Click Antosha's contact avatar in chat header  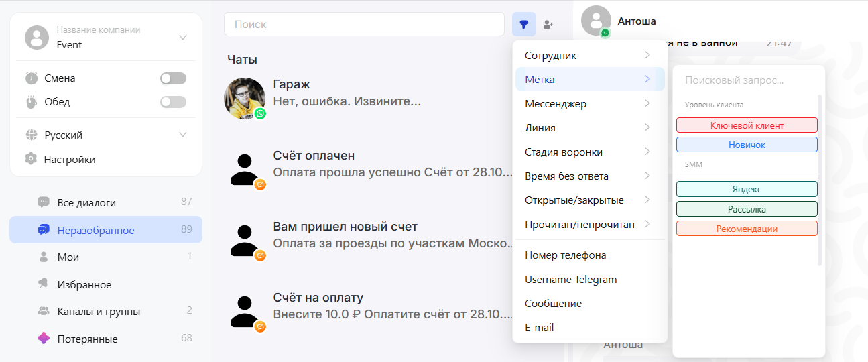point(596,21)
